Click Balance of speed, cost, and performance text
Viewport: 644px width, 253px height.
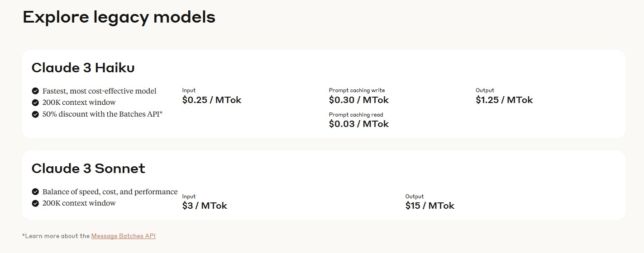(x=110, y=192)
